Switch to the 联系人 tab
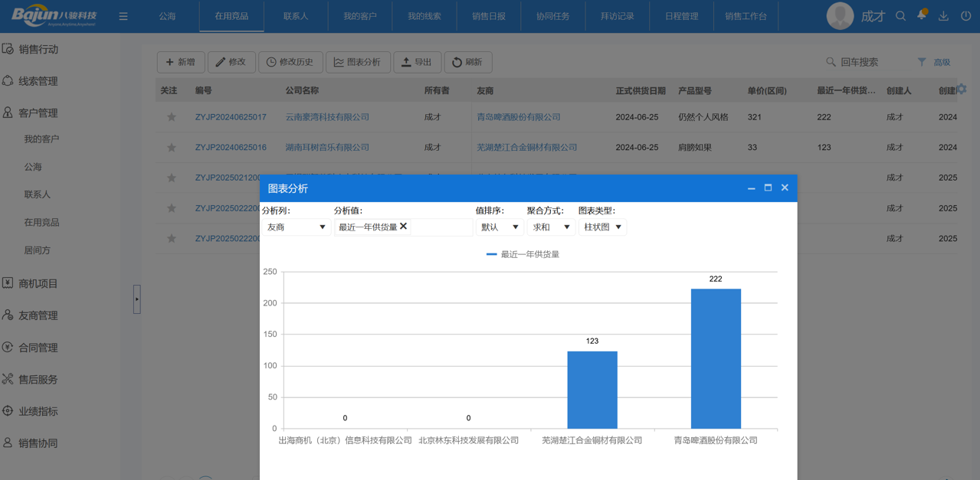The width and height of the screenshot is (980, 480). click(297, 15)
